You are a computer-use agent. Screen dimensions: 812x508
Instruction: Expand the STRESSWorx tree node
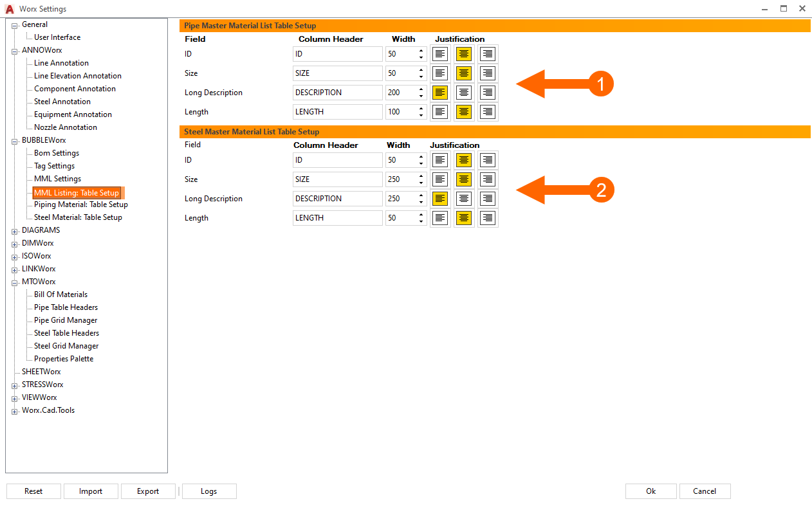point(14,385)
